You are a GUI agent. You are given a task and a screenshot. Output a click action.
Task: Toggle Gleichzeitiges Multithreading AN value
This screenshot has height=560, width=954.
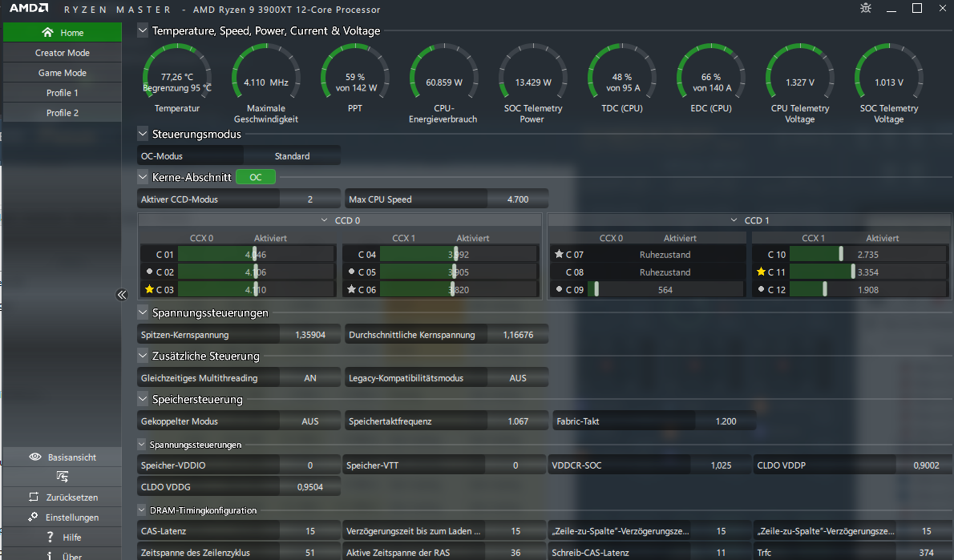pyautogui.click(x=309, y=378)
